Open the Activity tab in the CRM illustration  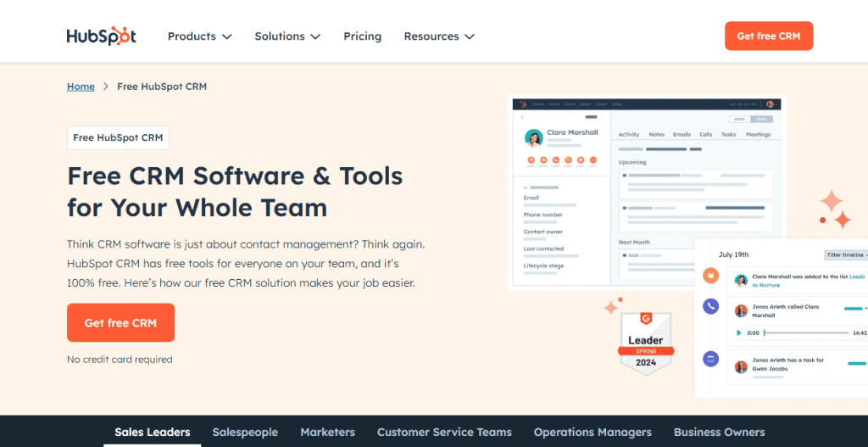(629, 135)
